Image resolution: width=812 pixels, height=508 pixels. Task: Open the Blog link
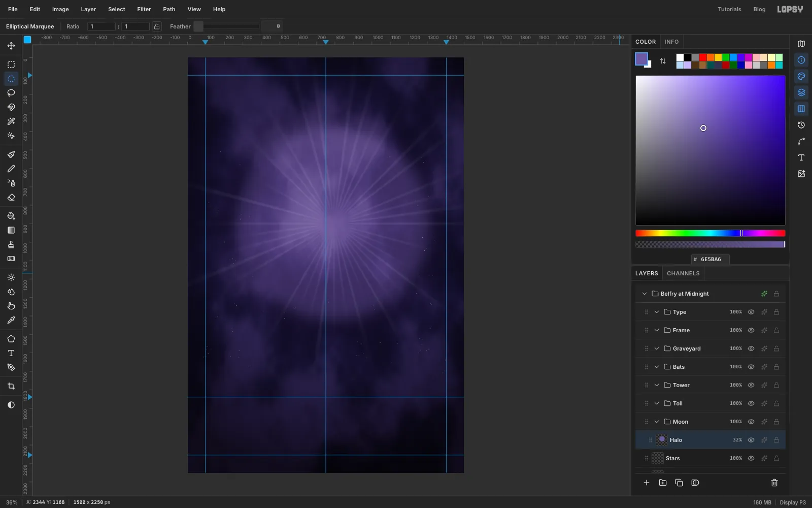[759, 9]
